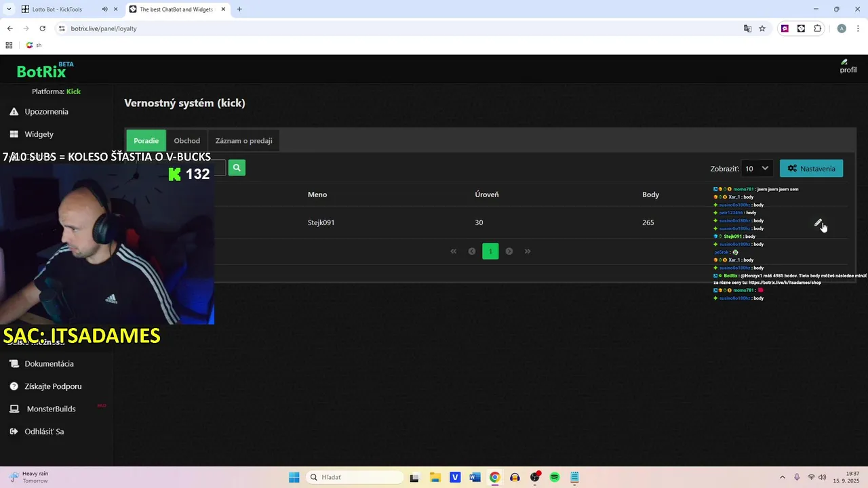Open the Nastavenia settings button
The height and width of the screenshot is (488, 868).
pyautogui.click(x=811, y=168)
